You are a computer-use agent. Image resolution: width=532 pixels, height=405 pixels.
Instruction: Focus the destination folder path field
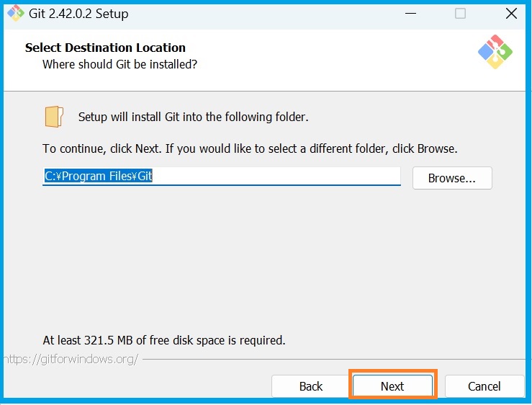pos(274,177)
